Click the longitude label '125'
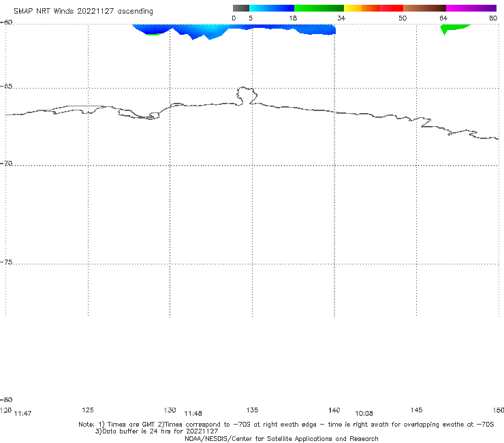The width and height of the screenshot is (504, 443). pyautogui.click(x=88, y=410)
